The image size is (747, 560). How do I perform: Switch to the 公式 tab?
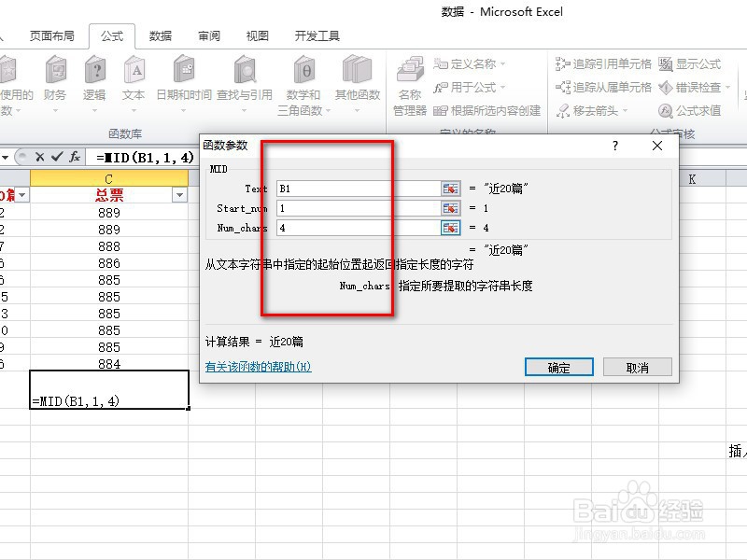(x=112, y=36)
